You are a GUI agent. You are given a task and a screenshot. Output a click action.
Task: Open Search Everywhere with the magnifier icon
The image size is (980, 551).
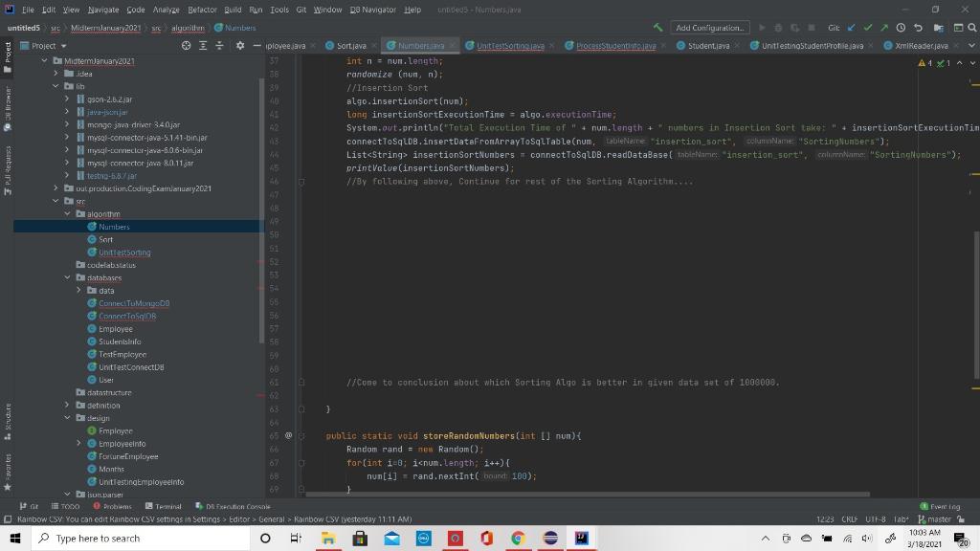point(971,28)
